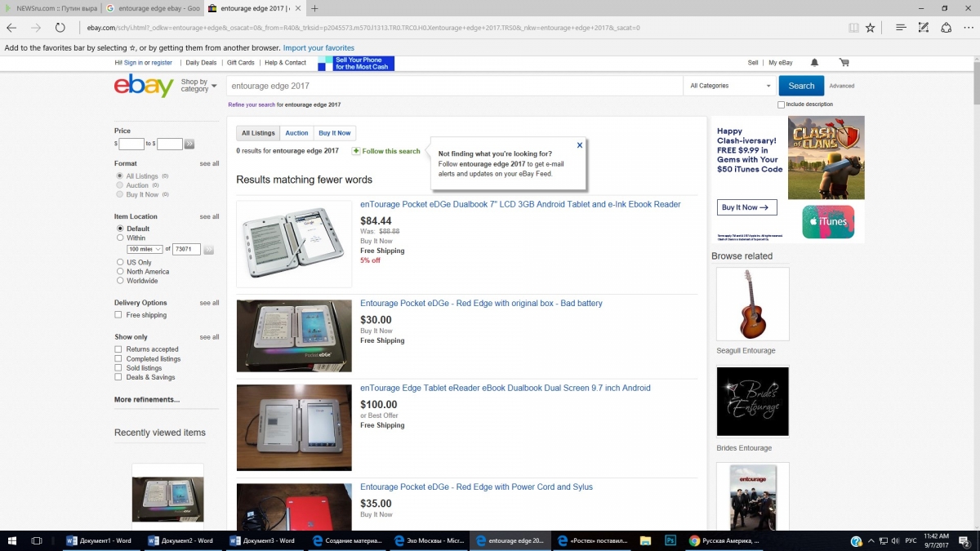Open eBay notifications bell
Screen dimensions: 980x551
(814, 63)
